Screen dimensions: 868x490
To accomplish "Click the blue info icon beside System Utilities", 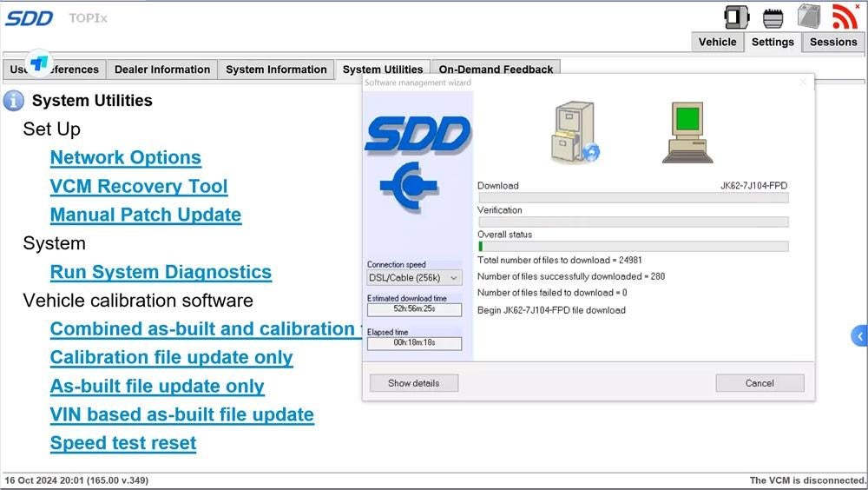I will (13, 101).
